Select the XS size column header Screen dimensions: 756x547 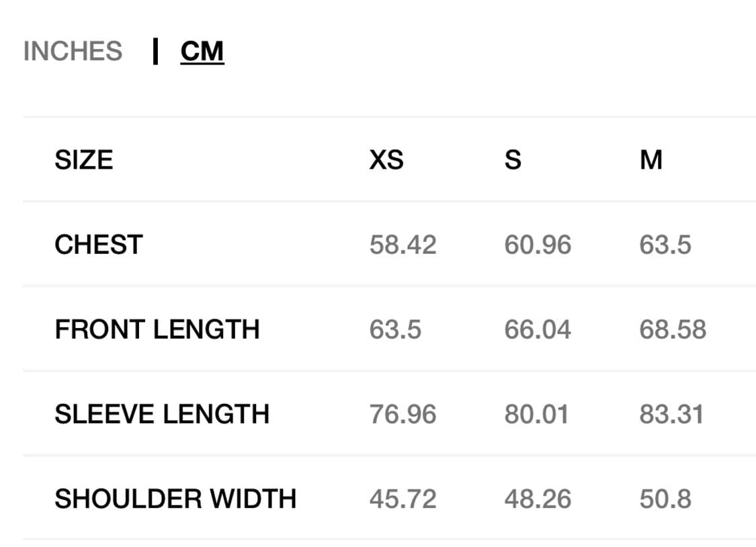386,160
